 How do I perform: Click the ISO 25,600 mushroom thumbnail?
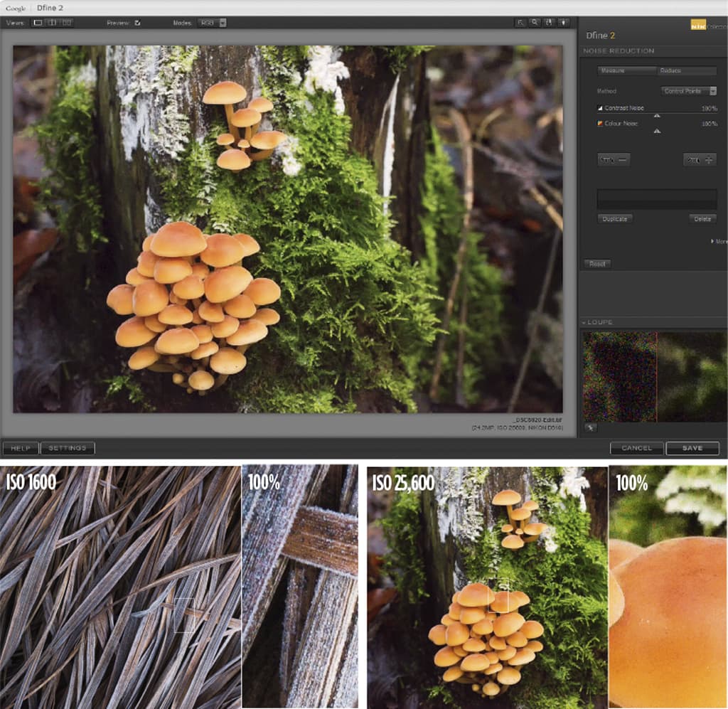(x=488, y=587)
